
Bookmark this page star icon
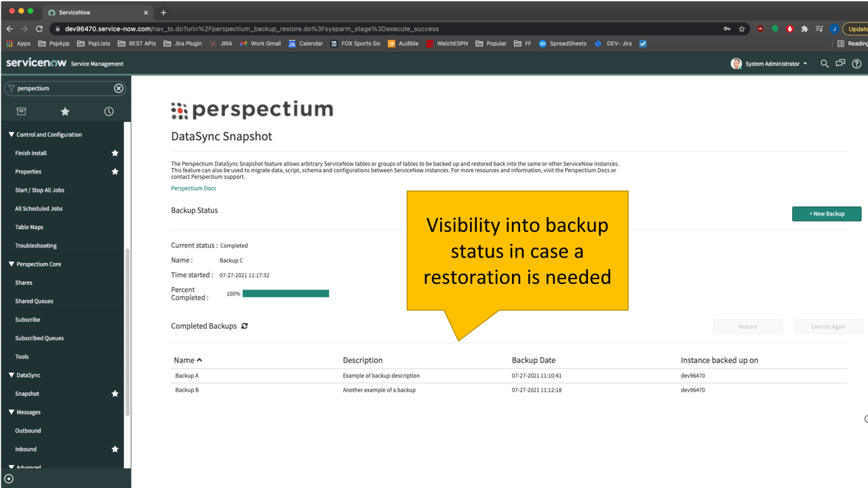tap(742, 29)
